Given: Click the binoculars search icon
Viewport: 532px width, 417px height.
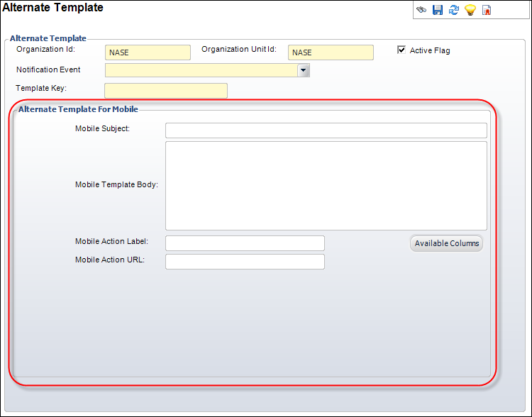Looking at the screenshot, I should pyautogui.click(x=421, y=10).
